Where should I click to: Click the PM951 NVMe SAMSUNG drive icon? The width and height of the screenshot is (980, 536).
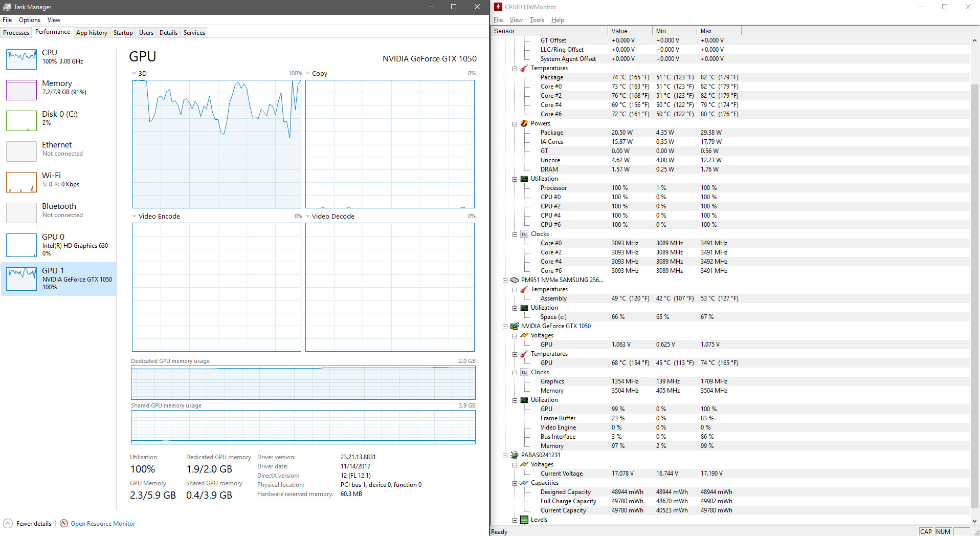(514, 280)
